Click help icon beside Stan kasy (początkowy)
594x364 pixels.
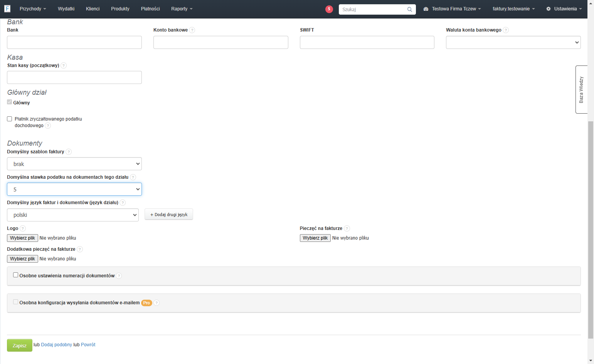tap(64, 65)
